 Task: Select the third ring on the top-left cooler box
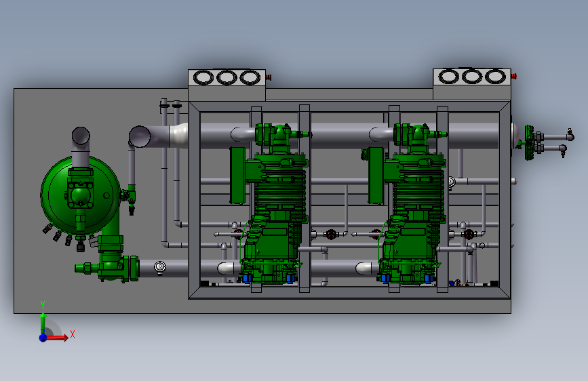(250, 78)
